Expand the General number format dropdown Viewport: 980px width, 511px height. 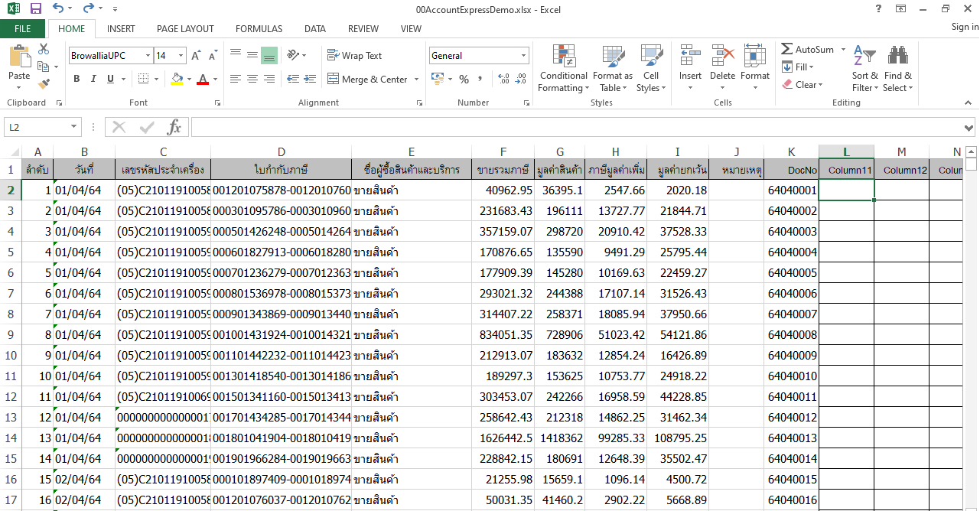pos(524,55)
